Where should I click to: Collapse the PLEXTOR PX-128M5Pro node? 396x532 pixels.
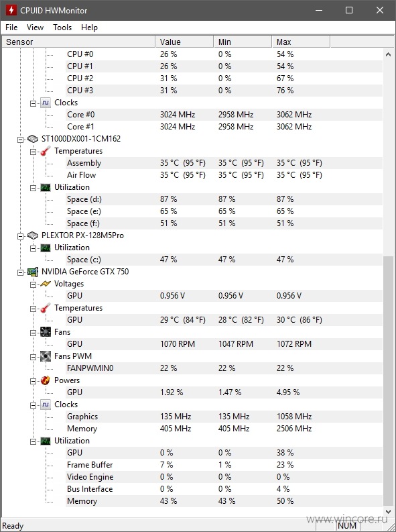click(x=20, y=236)
